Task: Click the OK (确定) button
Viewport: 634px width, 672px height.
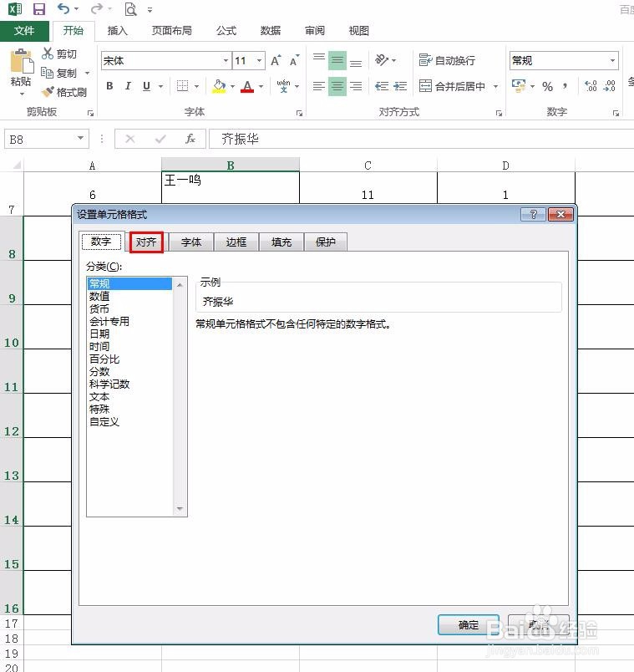Action: (469, 625)
